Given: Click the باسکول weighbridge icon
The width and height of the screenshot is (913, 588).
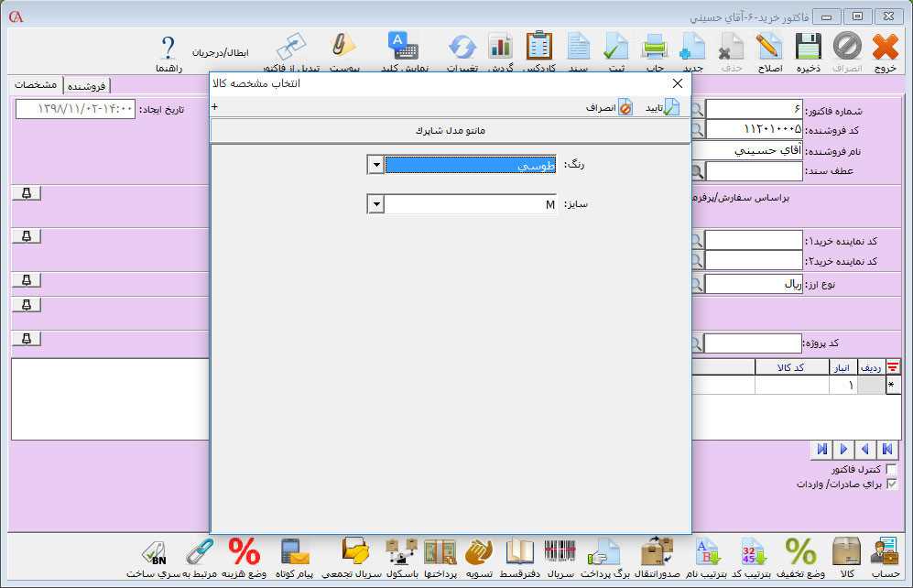Looking at the screenshot, I should 403,552.
